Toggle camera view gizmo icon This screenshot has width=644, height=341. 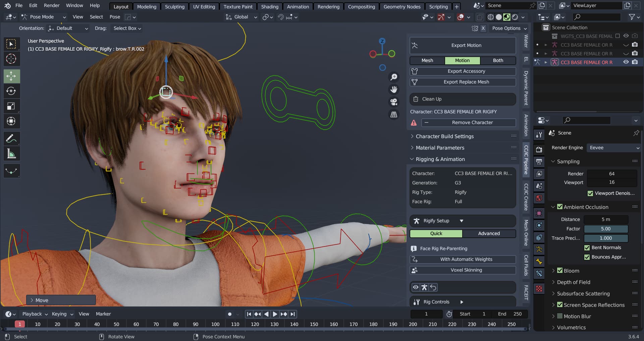coord(394,102)
